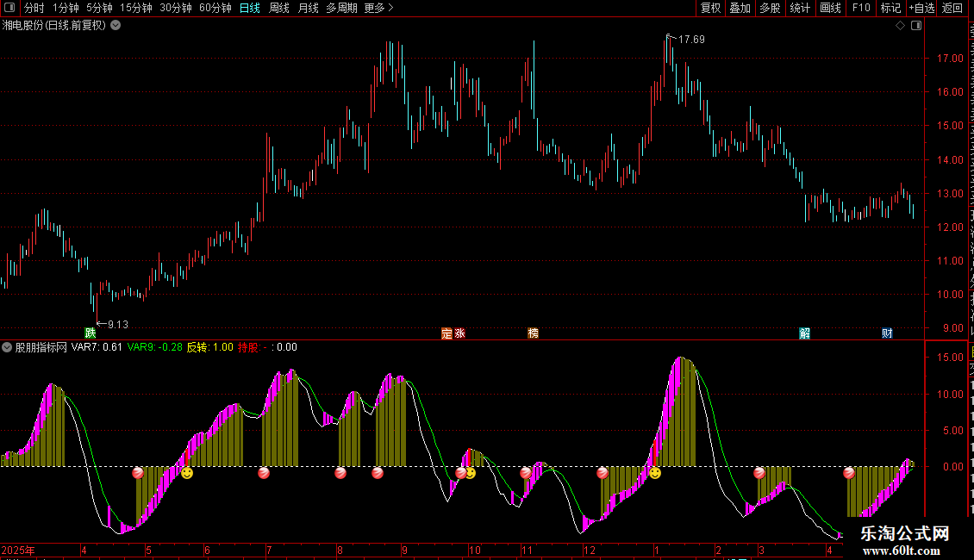Click the 2025年 label on time axis
Image resolution: width=974 pixels, height=560 pixels.
tap(18, 550)
